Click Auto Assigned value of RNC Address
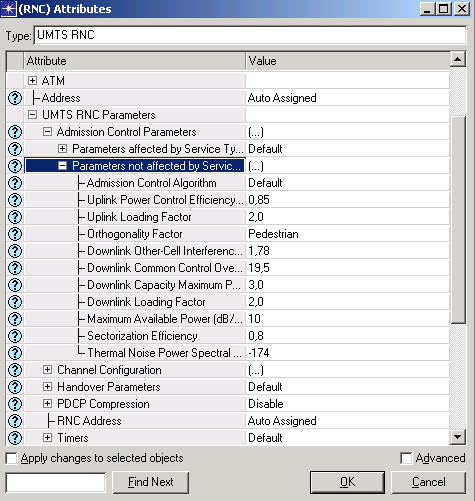475x501 pixels. click(x=282, y=421)
